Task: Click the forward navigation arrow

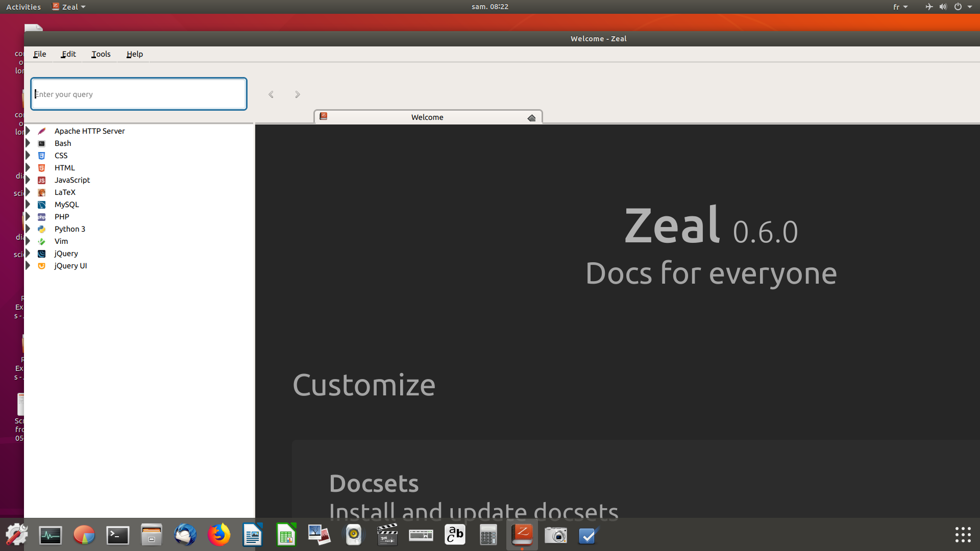Action: click(297, 94)
